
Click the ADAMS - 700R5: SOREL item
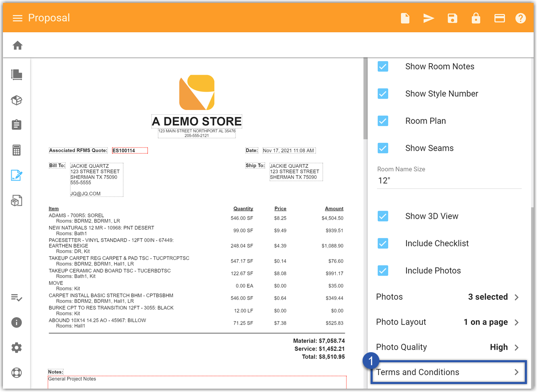click(76, 216)
